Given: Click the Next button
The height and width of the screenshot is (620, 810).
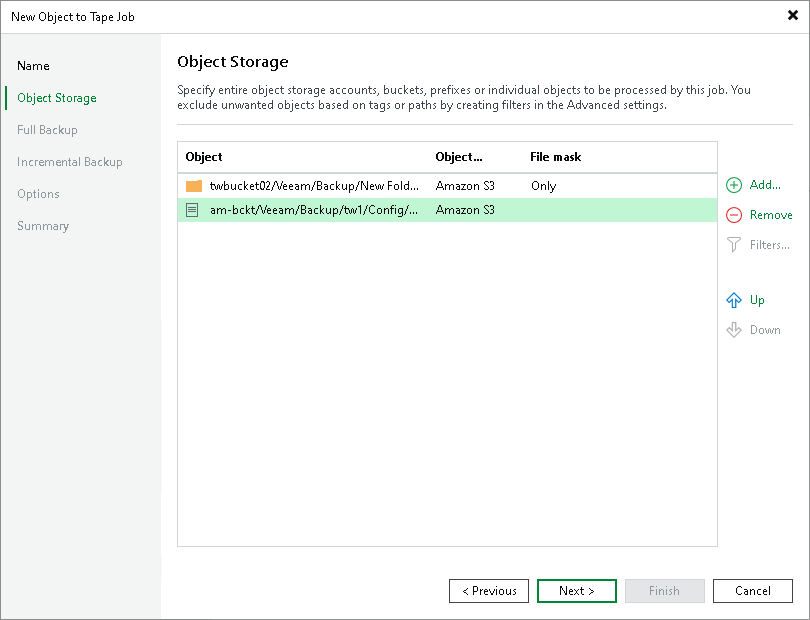Looking at the screenshot, I should tap(577, 591).
